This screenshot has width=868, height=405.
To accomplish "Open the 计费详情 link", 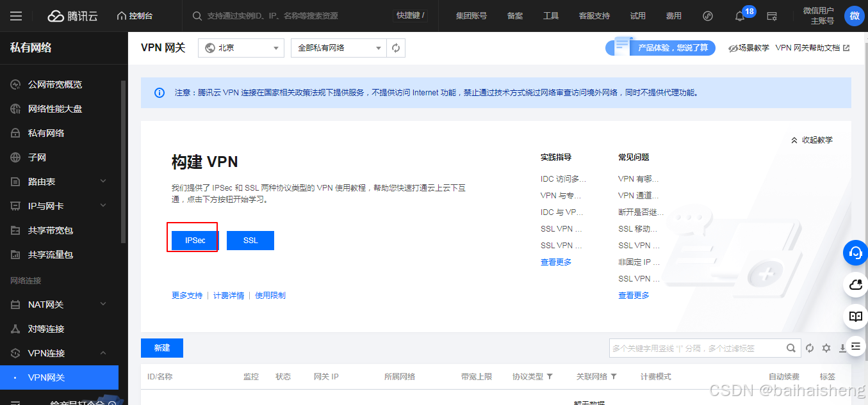I will [x=229, y=296].
